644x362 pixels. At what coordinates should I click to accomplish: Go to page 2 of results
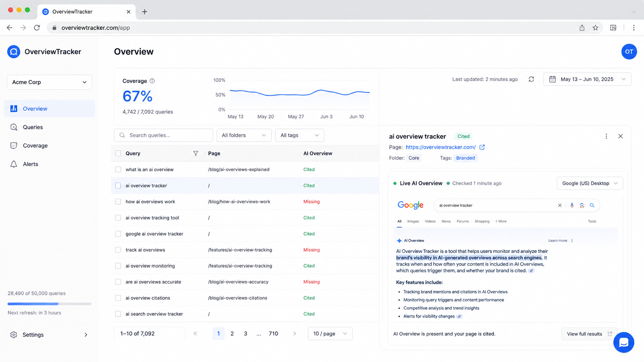[232, 334]
